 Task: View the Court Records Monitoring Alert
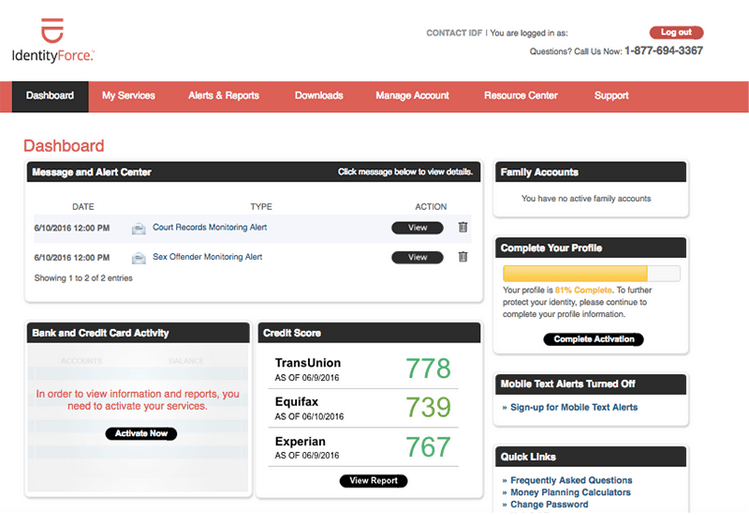click(417, 228)
